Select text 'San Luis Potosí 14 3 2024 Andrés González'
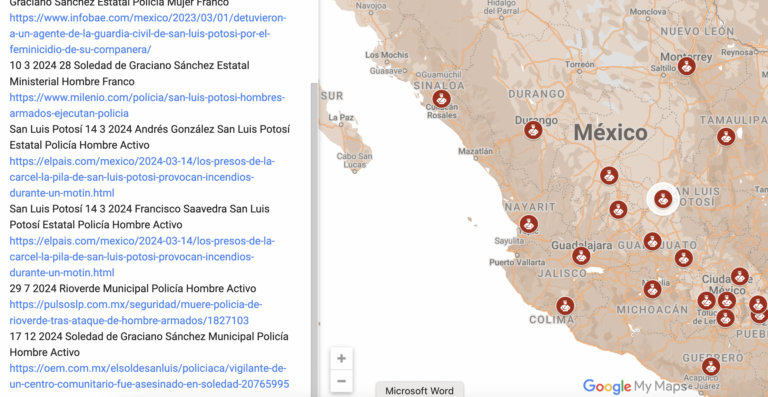The height and width of the screenshot is (397, 768). (112, 129)
